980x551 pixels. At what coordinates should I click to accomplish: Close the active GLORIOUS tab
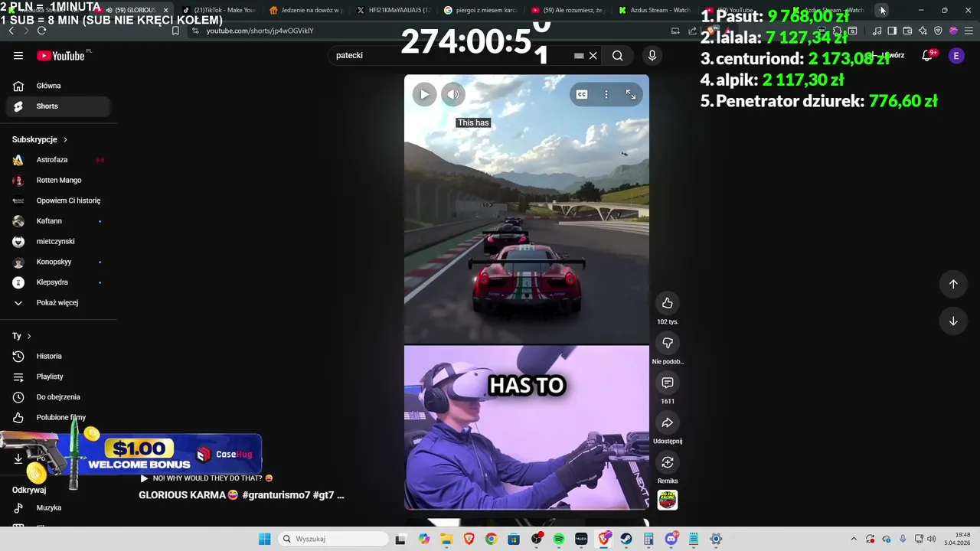166,10
